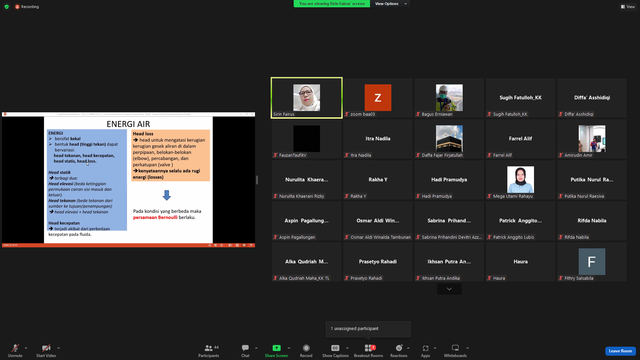This screenshot has height=360, width=640.
Task: Expand caption options arrow beside Show Captions
Action: coord(347,348)
